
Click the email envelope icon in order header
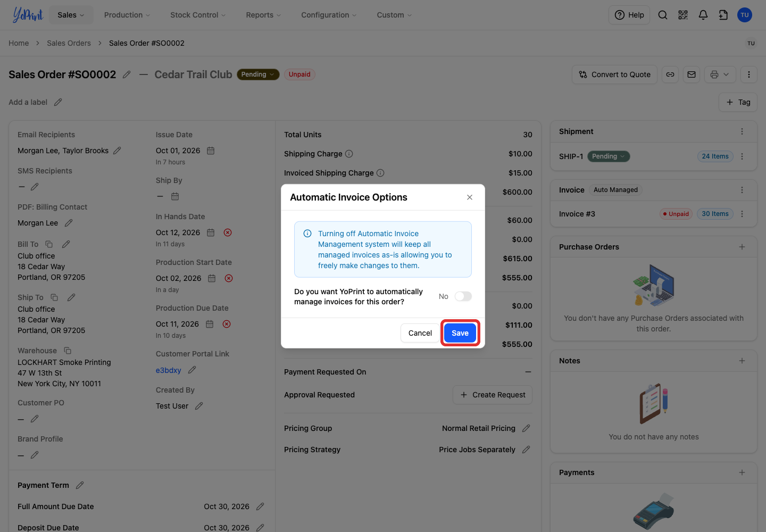(692, 74)
